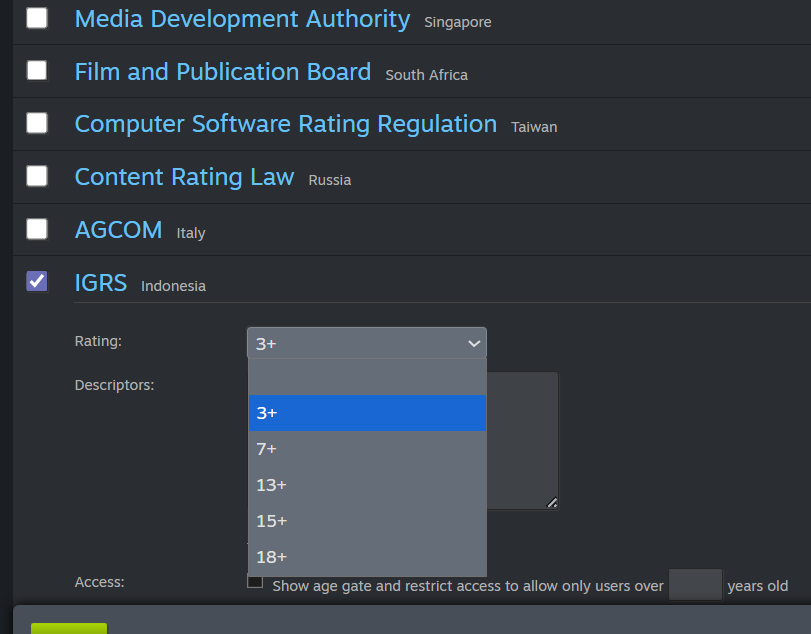Viewport: 811px width, 634px height.
Task: Click the Russia country label
Action: point(330,180)
